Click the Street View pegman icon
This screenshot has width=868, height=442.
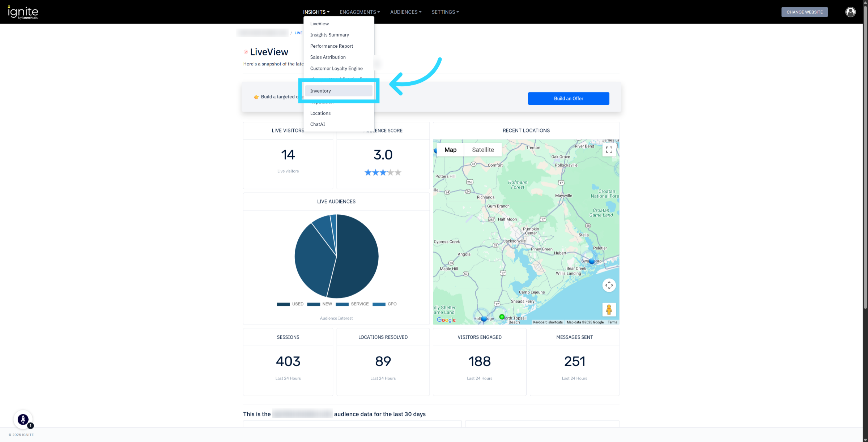coord(609,310)
